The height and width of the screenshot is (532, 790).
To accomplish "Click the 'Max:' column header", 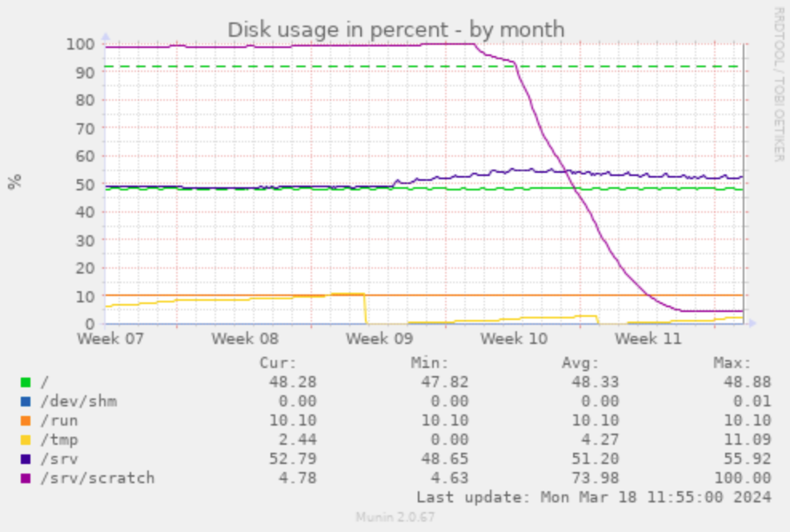I will (x=732, y=363).
